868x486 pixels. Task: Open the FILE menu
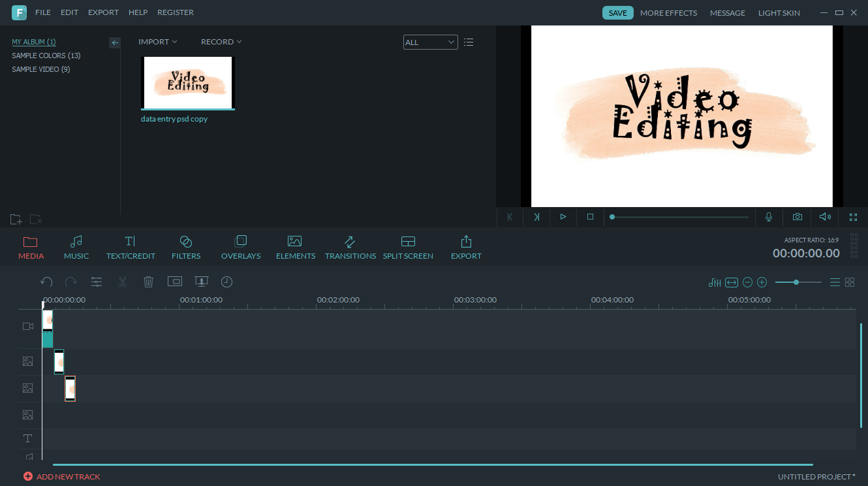(43, 12)
